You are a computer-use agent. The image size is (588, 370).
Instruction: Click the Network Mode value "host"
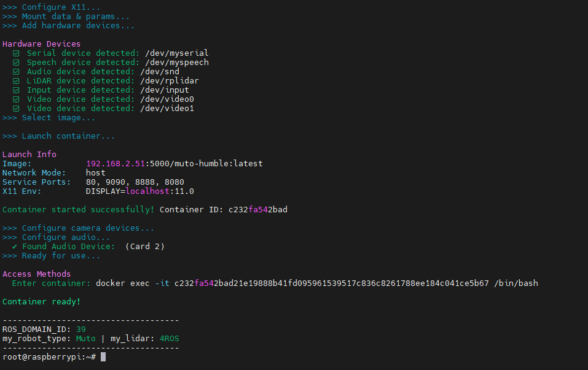coord(96,172)
